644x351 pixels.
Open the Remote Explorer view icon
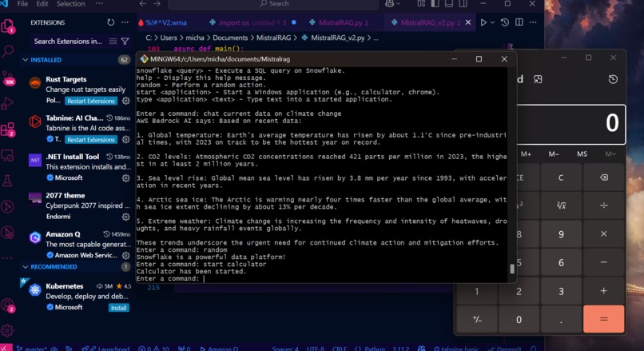(8, 155)
